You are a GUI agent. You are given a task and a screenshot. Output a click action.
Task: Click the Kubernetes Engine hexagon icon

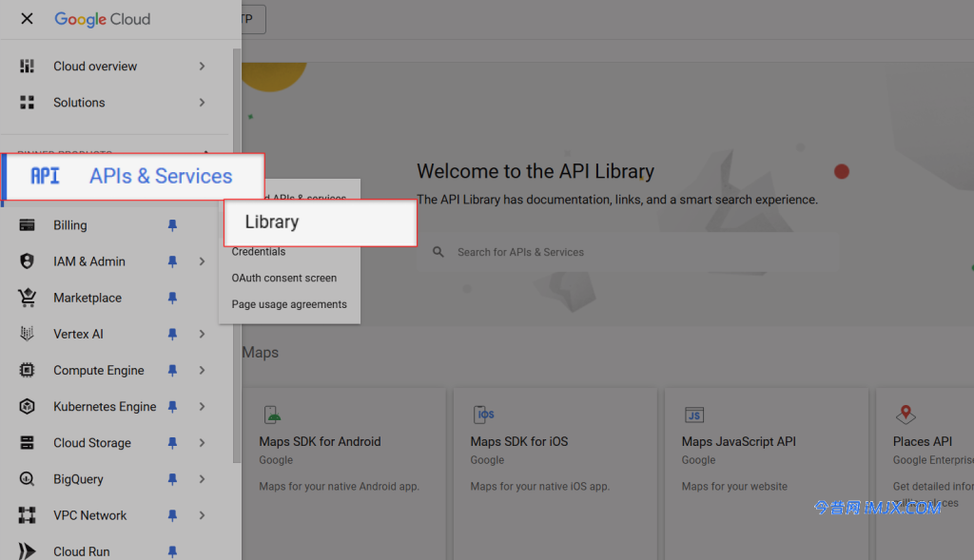27,407
